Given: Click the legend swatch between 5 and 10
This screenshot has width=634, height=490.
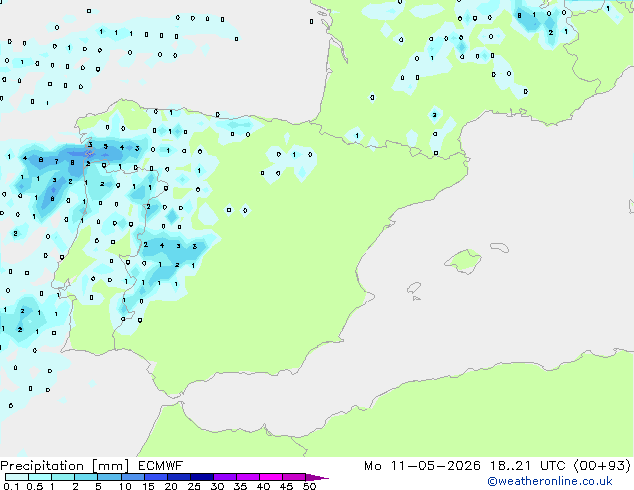Looking at the screenshot, I should tap(109, 477).
